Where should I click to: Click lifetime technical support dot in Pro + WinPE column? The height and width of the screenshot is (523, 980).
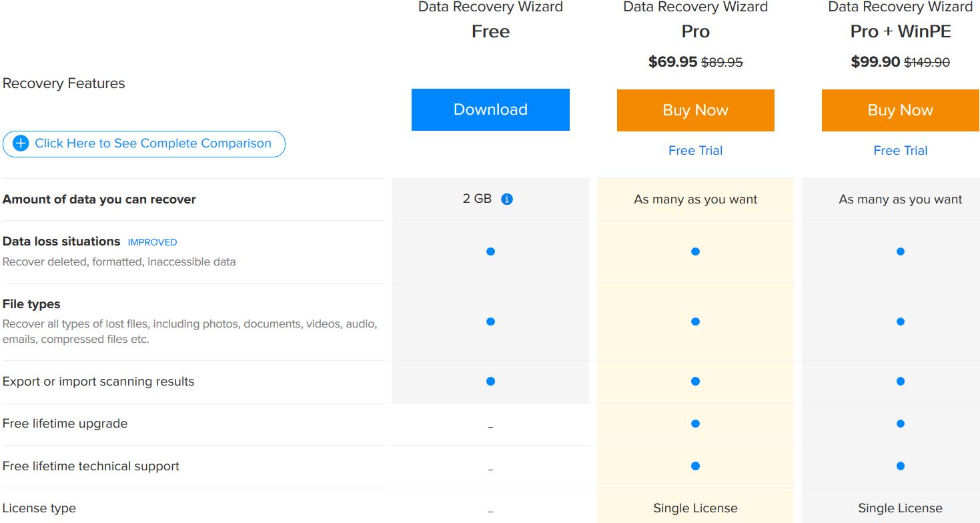tap(900, 466)
